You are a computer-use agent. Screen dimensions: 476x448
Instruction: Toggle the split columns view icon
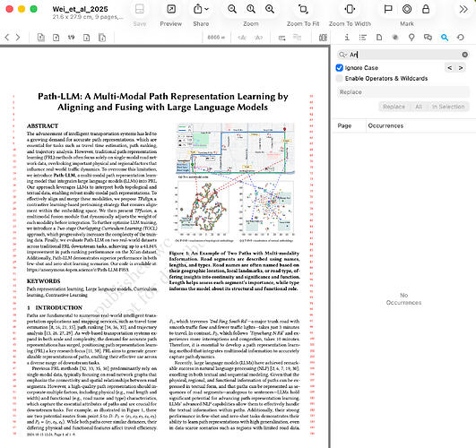click(323, 38)
